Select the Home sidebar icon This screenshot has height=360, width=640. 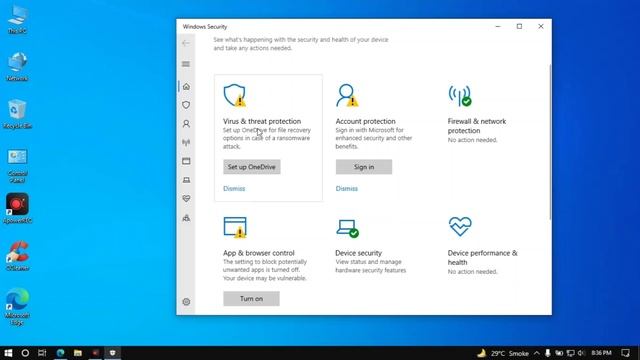[186, 87]
